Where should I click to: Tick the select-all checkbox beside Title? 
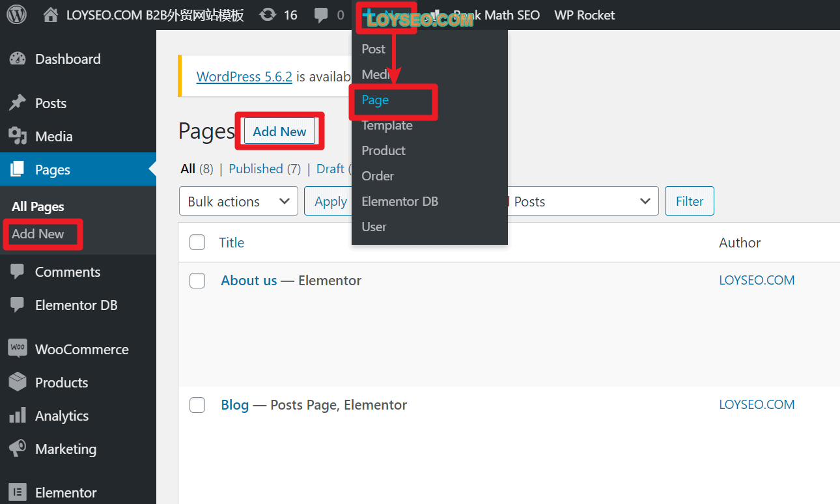tap(197, 242)
